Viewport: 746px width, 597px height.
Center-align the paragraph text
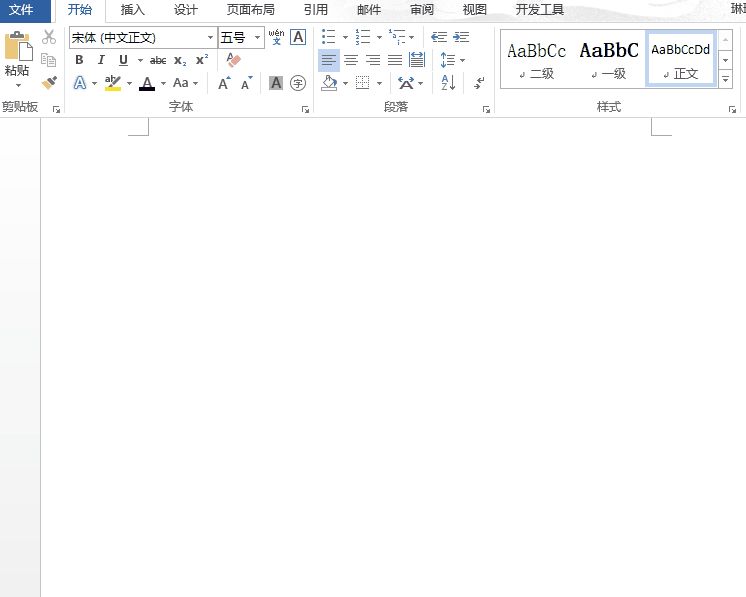351,60
